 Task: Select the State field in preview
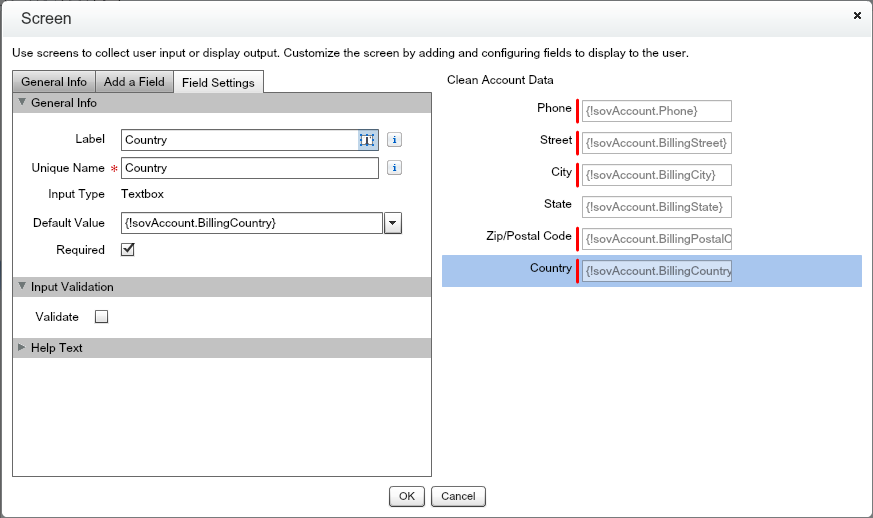tap(657, 207)
